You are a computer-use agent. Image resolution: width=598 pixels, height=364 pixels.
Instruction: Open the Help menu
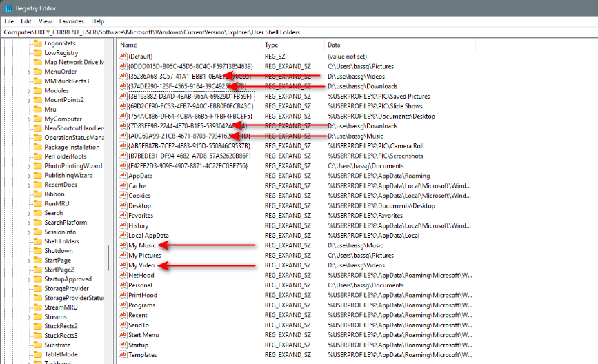click(98, 21)
